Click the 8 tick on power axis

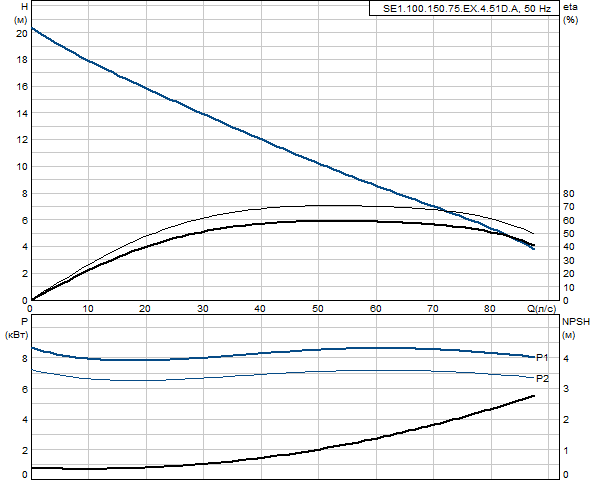coord(25,358)
